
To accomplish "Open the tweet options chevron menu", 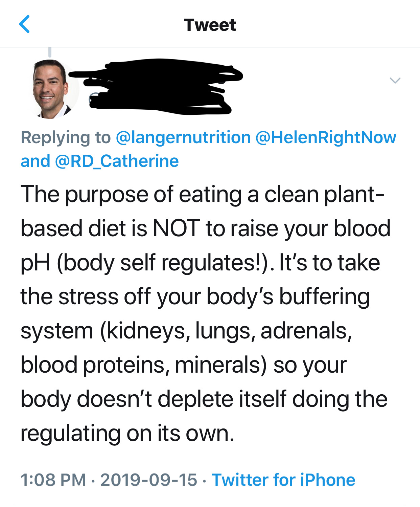I will click(x=395, y=81).
